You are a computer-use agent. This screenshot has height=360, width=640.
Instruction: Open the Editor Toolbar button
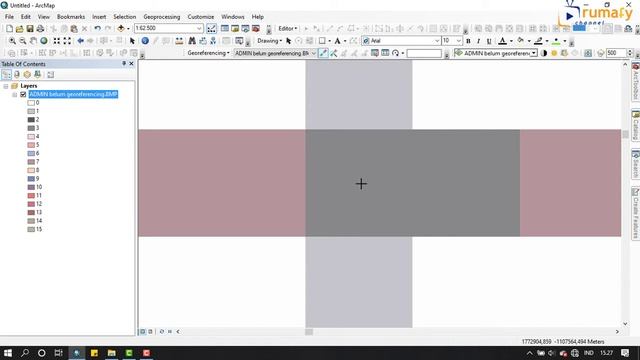[211, 29]
